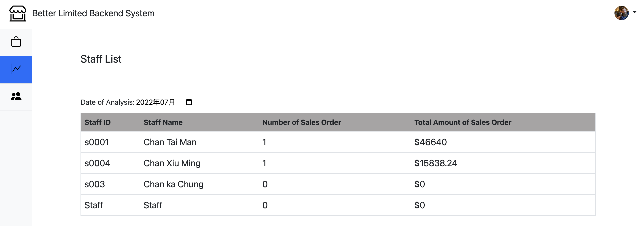This screenshot has height=226, width=644.
Task: Click the $15838.24 total amount cell
Action: click(x=436, y=163)
